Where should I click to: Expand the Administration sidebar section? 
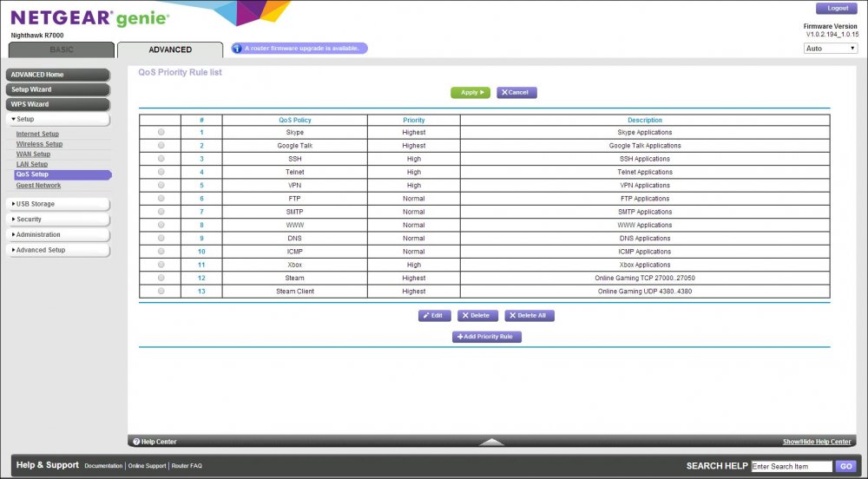tap(58, 234)
